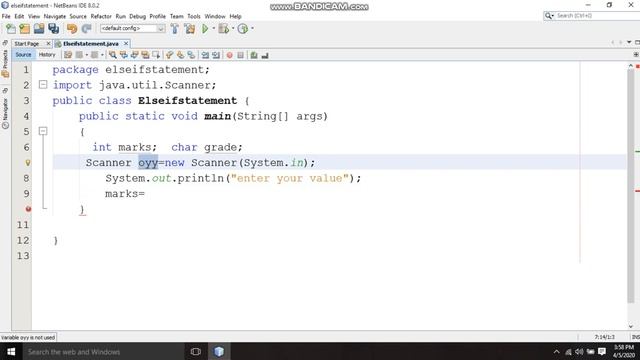Click the Search the web and Windows box
The width and height of the screenshot is (640, 360).
point(103,351)
